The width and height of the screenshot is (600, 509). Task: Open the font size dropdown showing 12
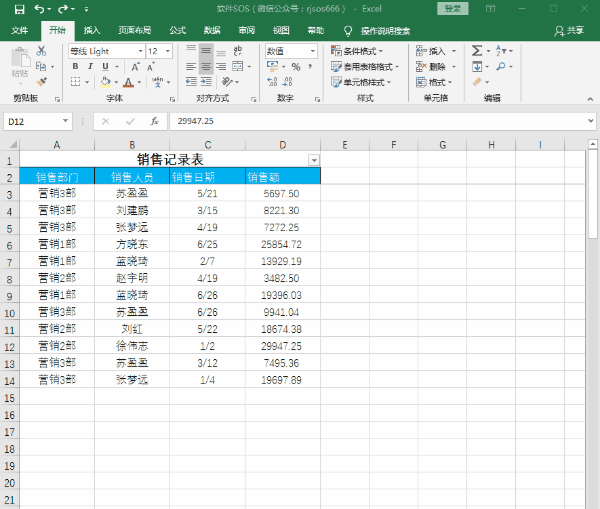[168, 51]
